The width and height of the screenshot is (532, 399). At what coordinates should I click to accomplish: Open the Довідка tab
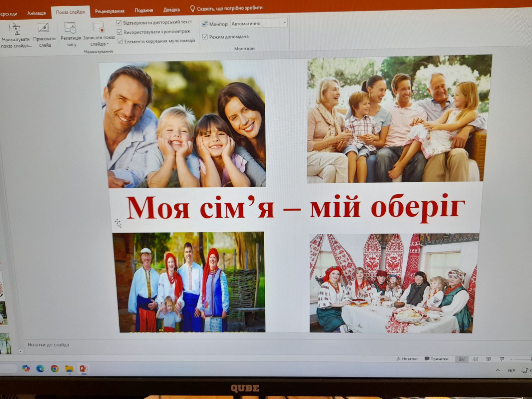click(172, 10)
